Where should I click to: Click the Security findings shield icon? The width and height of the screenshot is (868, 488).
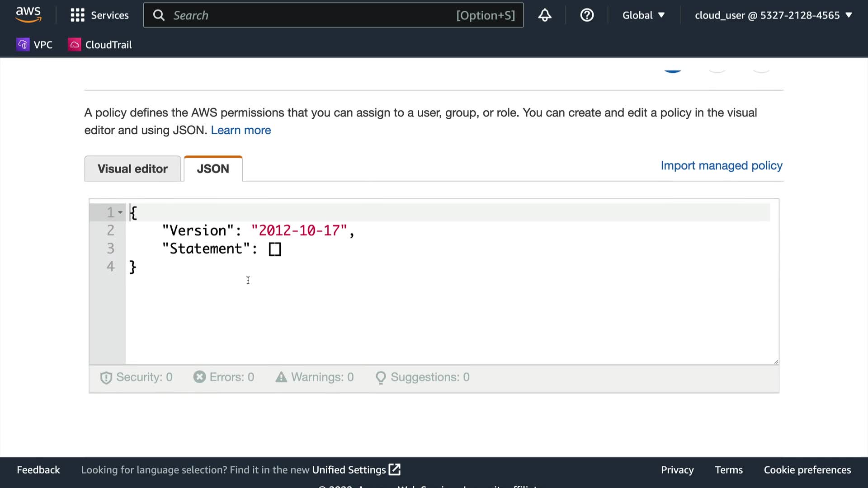click(x=106, y=378)
